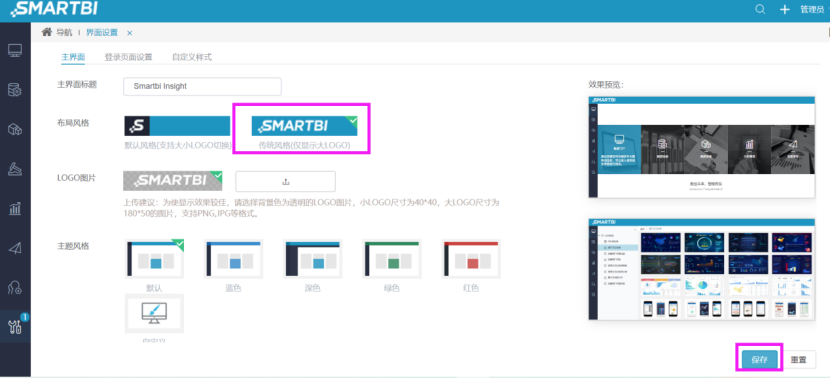The width and height of the screenshot is (830, 379).
Task: Choose the 红色 red theme thumbnail
Action: tap(471, 258)
